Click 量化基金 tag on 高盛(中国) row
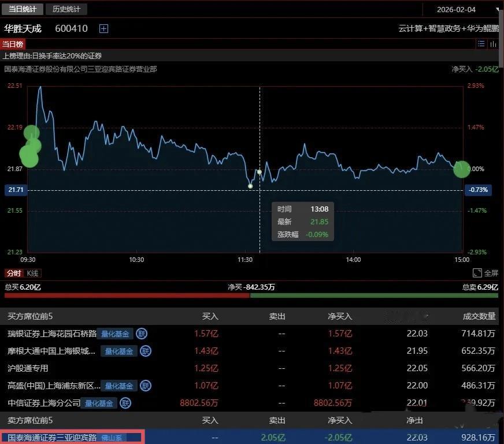The width and height of the screenshot is (504, 444). (119, 386)
